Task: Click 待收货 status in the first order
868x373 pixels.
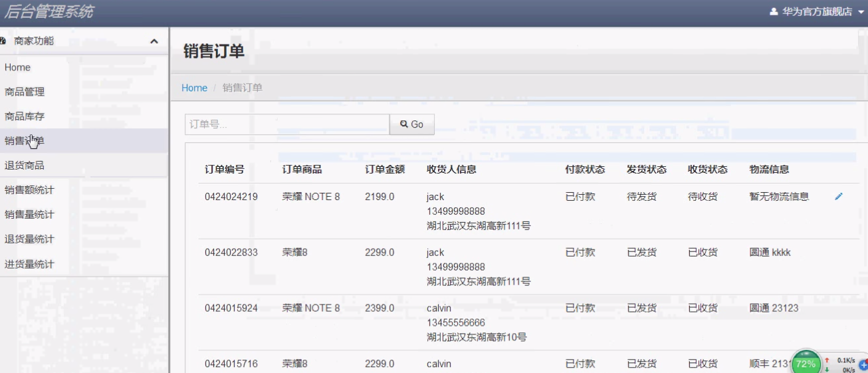Action: tap(703, 197)
